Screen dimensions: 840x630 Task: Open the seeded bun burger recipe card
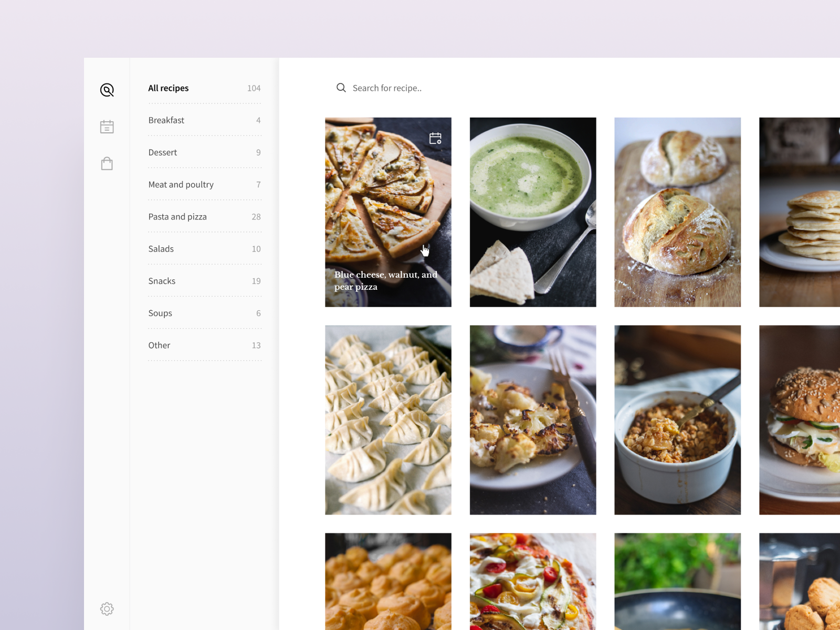[800, 420]
